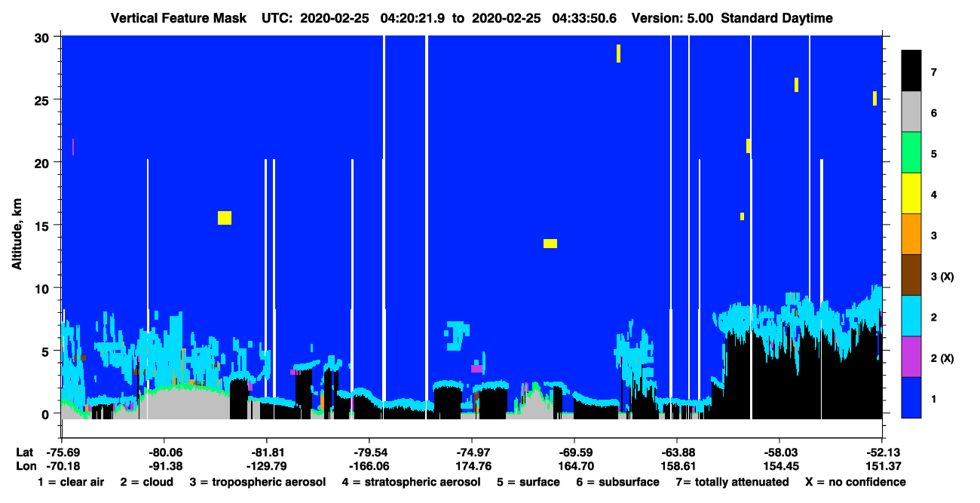The height and width of the screenshot is (503, 980).
Task: Click the yellow aerosol patch near 28 km
Action: (x=618, y=54)
